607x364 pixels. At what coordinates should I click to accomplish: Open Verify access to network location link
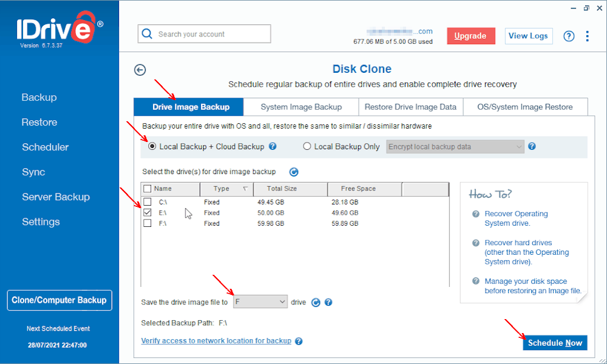pyautogui.click(x=216, y=341)
